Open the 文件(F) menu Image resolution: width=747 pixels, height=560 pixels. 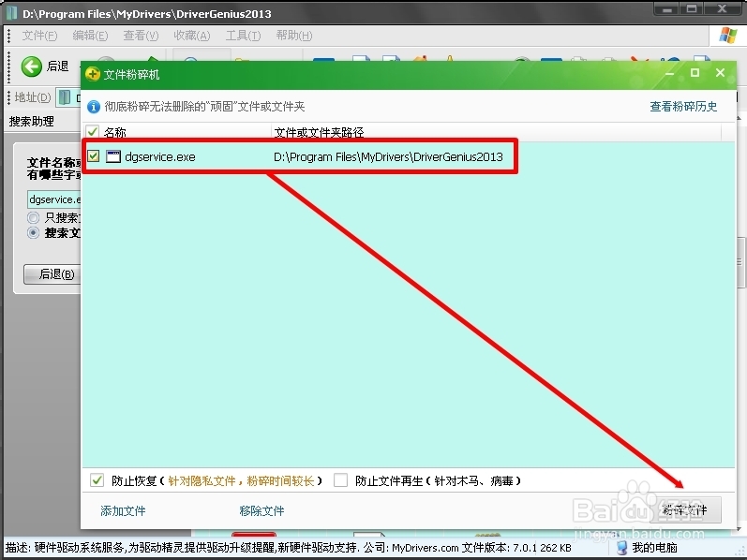click(x=39, y=36)
